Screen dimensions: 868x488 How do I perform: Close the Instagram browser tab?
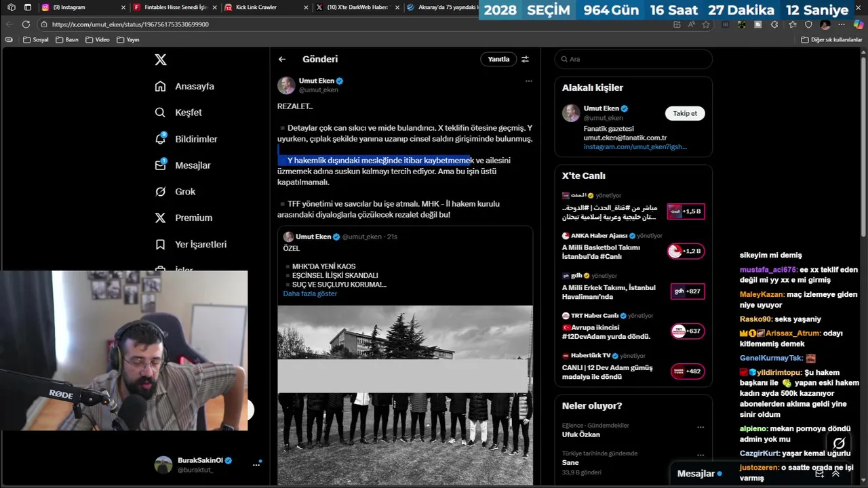pos(123,7)
